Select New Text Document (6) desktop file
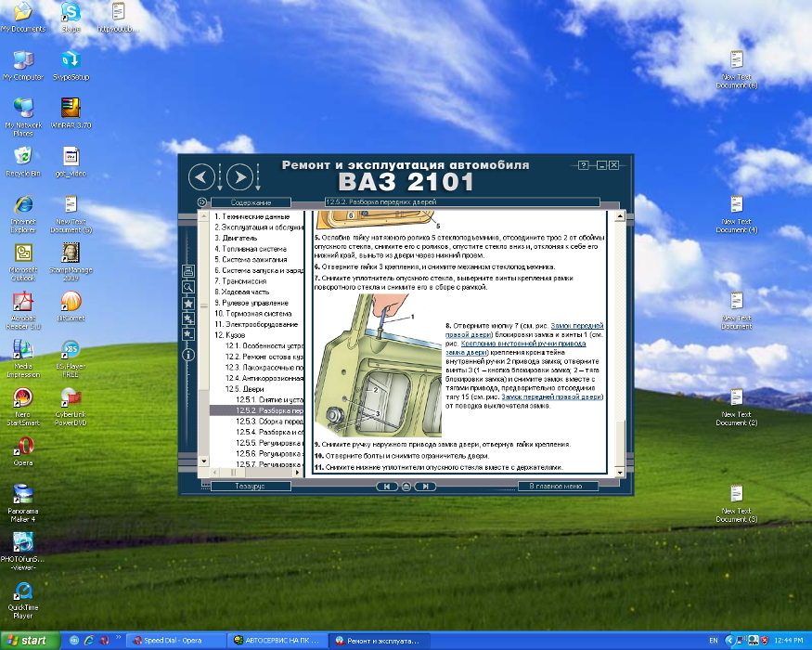812x650 pixels. [x=737, y=70]
